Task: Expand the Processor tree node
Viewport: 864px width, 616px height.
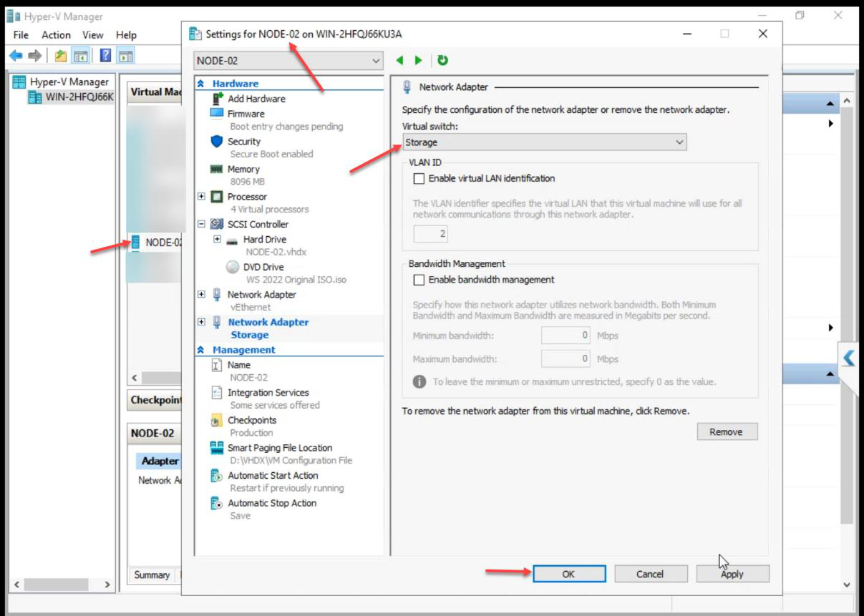Action: coord(201,196)
